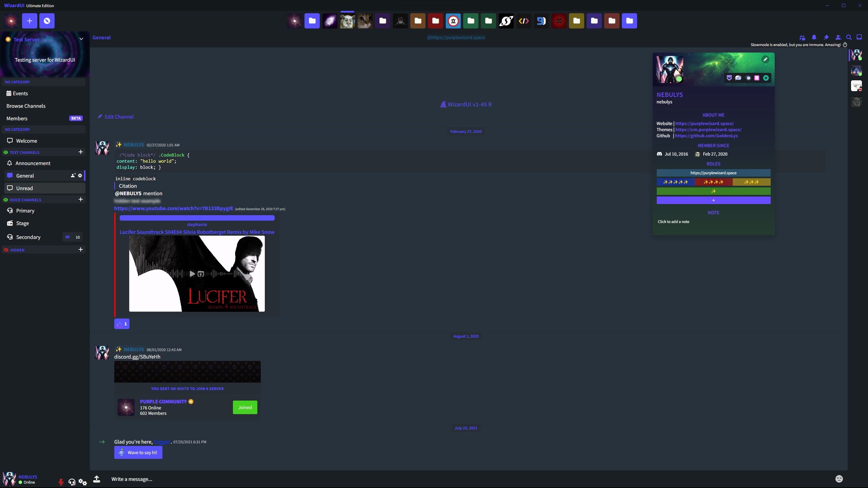868x488 pixels.
Task: Play the Lucifer soundtrack video
Action: [x=192, y=274]
